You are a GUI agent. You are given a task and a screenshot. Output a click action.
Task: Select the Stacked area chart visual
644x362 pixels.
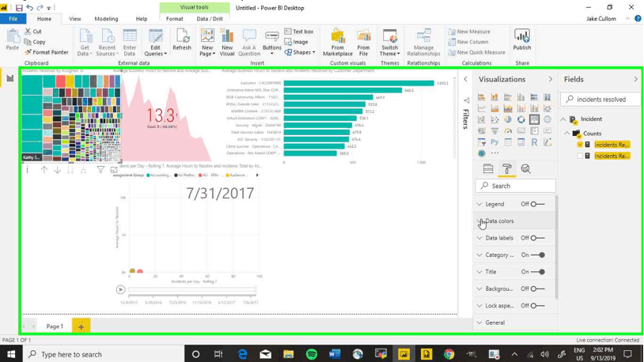[x=508, y=108]
